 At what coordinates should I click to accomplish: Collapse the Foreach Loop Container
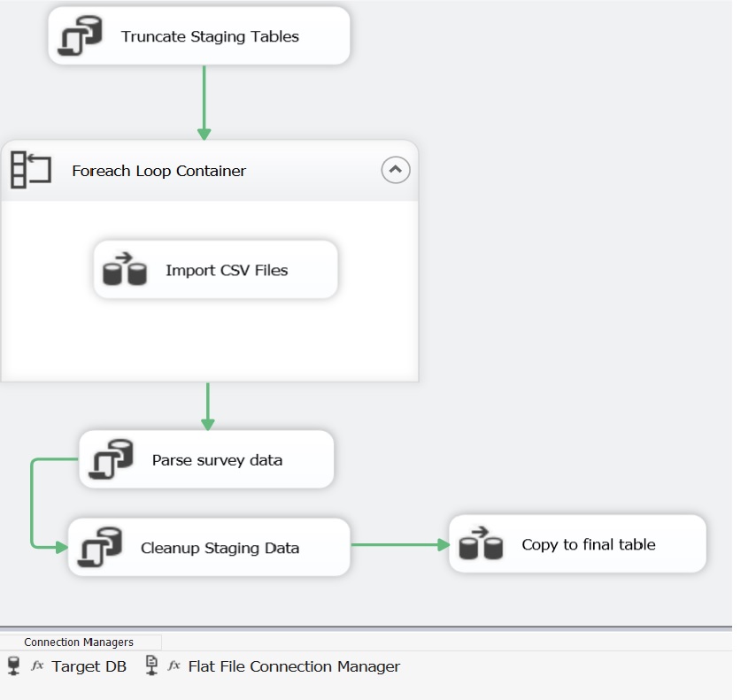pos(396,170)
